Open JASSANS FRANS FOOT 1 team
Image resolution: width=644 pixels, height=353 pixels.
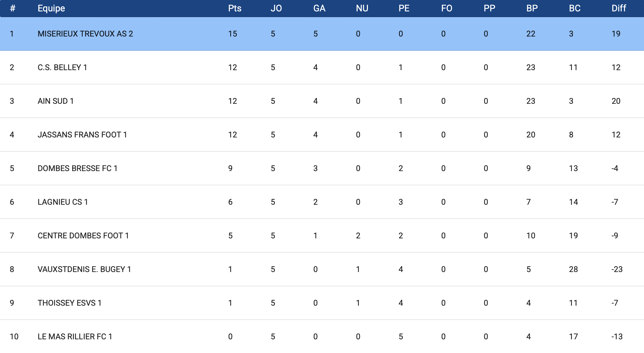82,135
